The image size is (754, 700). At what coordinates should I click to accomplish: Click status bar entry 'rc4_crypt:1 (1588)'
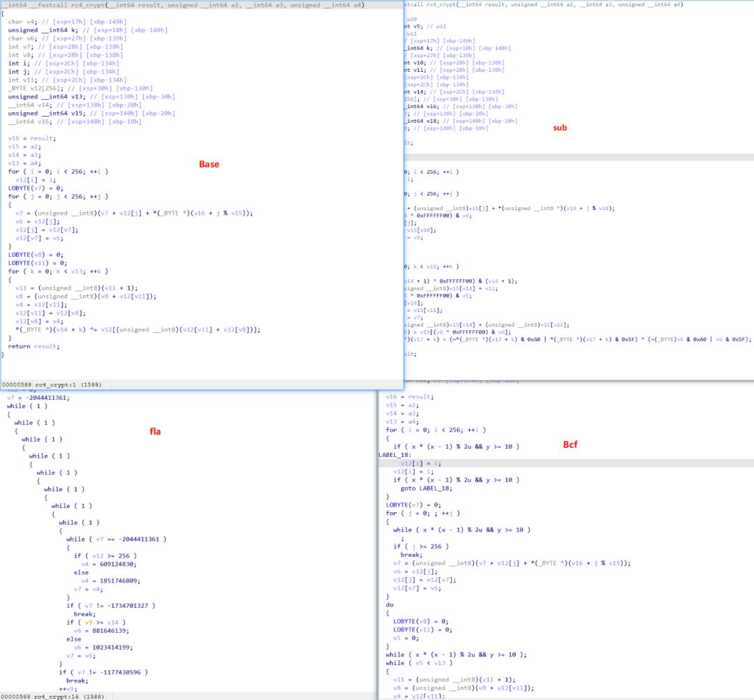68,385
